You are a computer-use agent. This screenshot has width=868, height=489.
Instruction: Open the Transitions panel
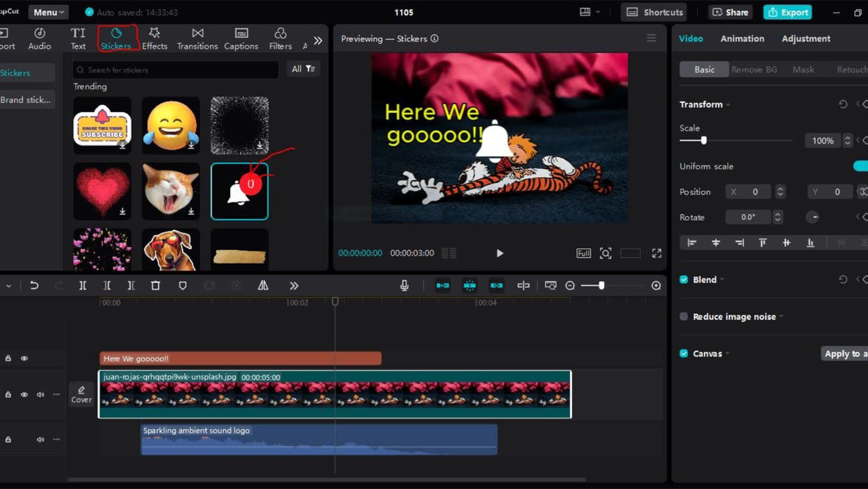(197, 39)
